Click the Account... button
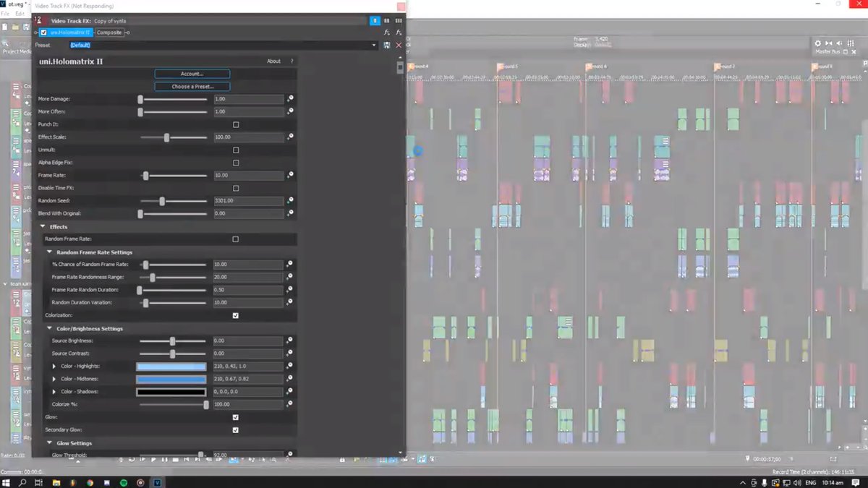Screen dimensions: 868x488 [192, 74]
